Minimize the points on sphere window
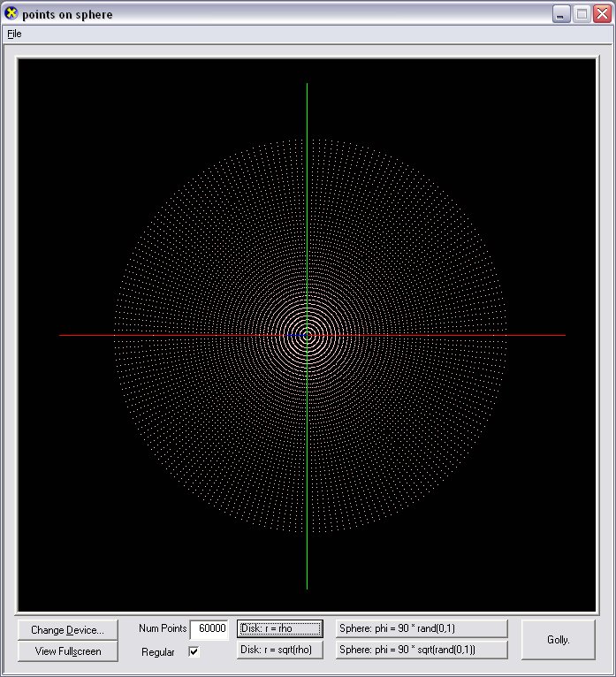The height and width of the screenshot is (677, 616). pos(561,14)
